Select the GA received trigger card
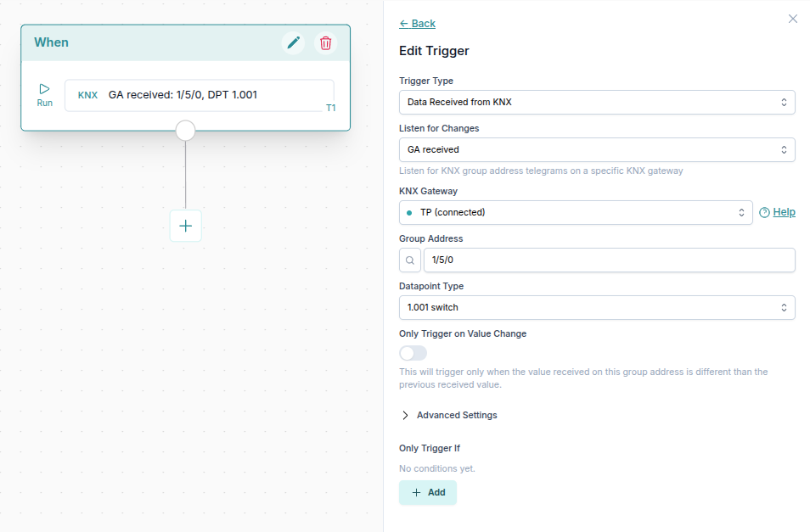 coord(200,95)
